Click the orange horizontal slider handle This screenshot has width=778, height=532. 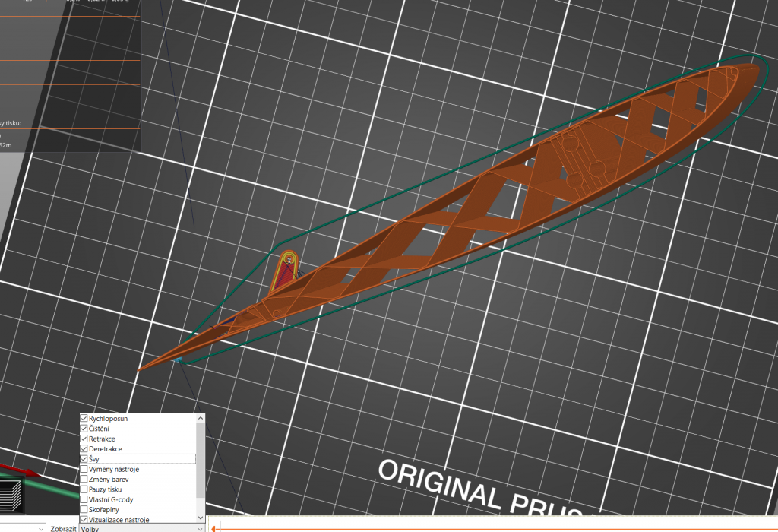tap(214, 527)
